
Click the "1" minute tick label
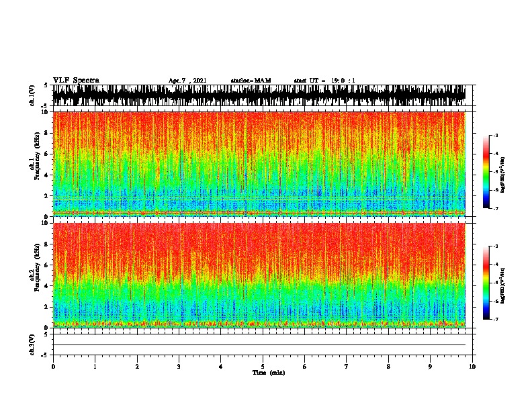click(95, 367)
